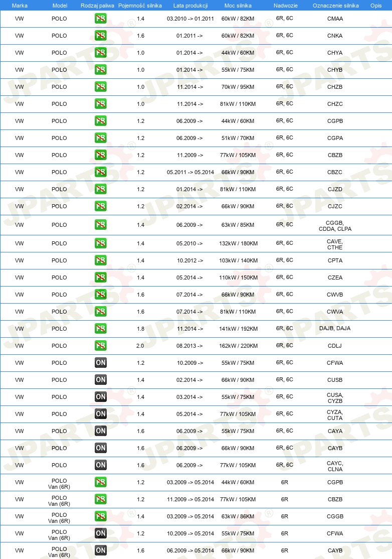The height and width of the screenshot is (559, 392).
Task: Click the 63kW / 86KM power value
Action: [238, 516]
